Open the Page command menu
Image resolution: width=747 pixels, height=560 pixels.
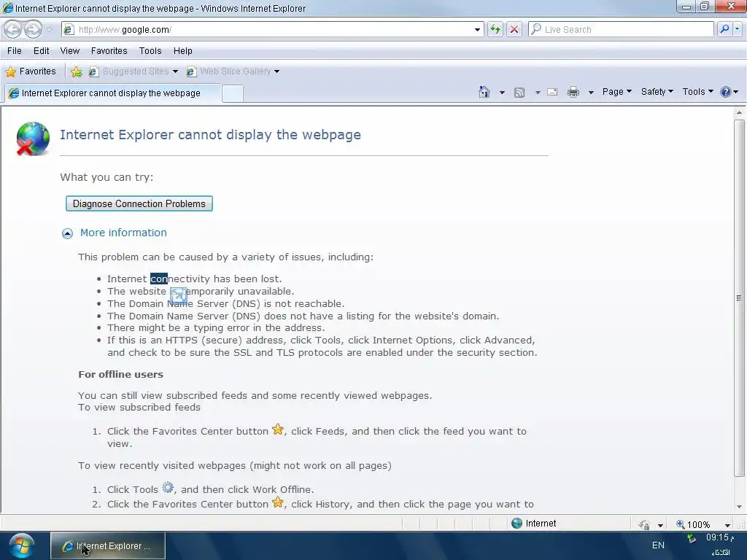[616, 92]
